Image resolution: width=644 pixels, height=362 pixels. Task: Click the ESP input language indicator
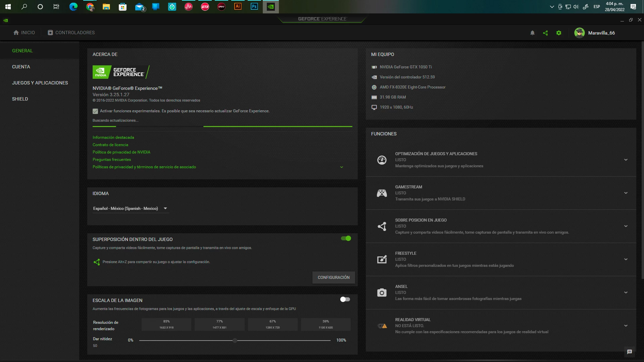tap(597, 7)
